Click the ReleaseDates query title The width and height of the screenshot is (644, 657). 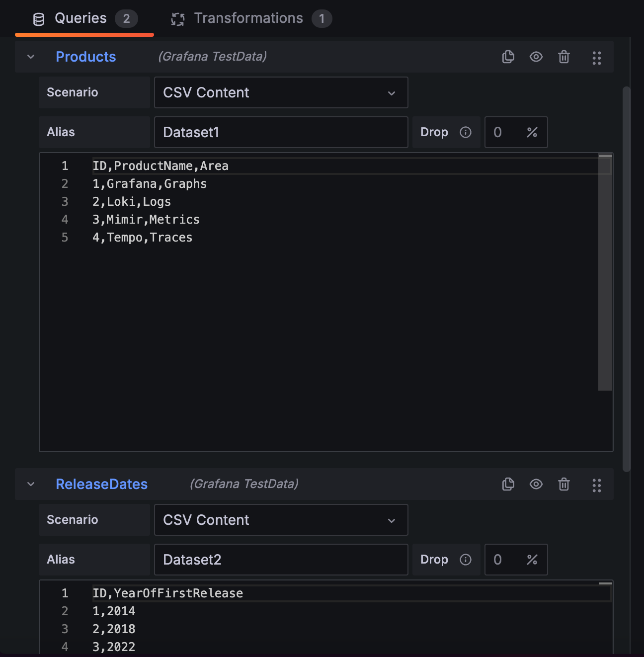click(x=101, y=484)
